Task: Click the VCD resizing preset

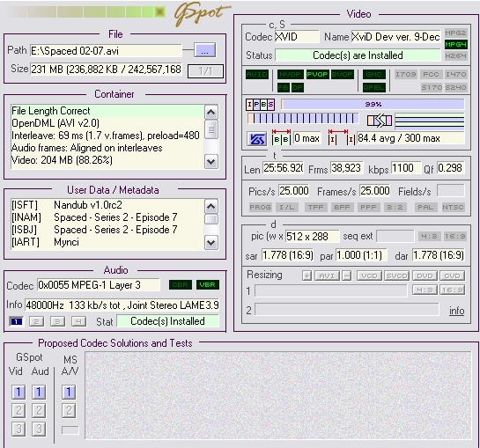Action: pos(369,275)
